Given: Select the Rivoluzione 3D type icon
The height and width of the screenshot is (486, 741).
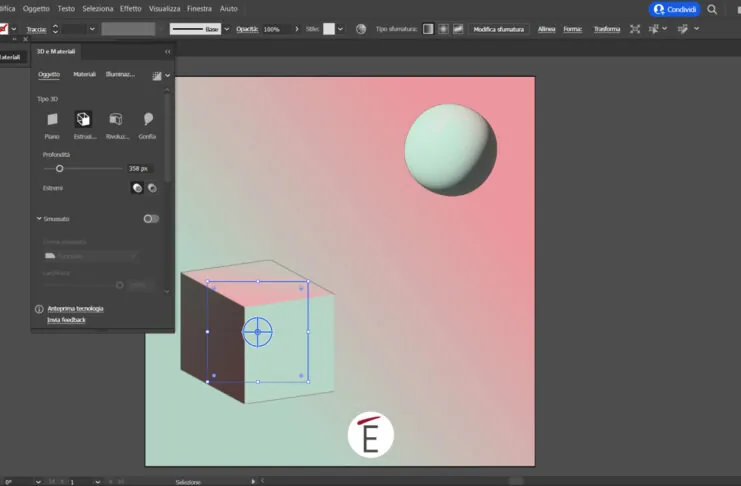Looking at the screenshot, I should coord(116,120).
